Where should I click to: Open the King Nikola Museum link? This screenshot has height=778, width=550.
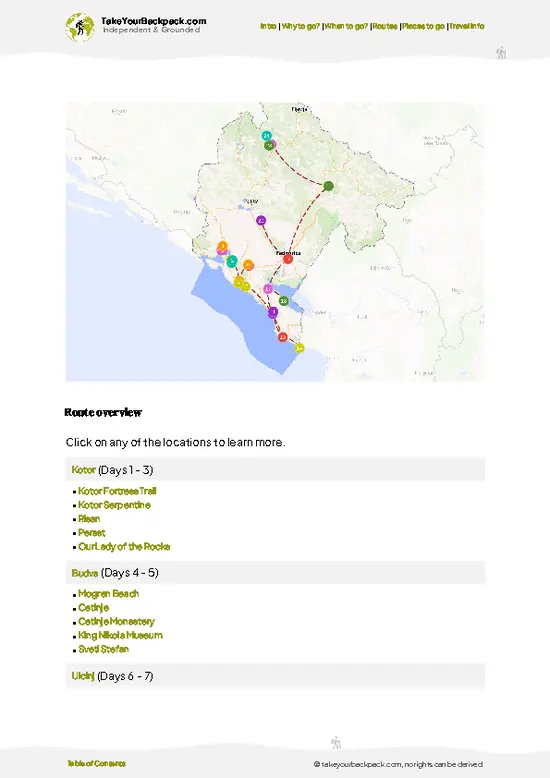pos(121,635)
